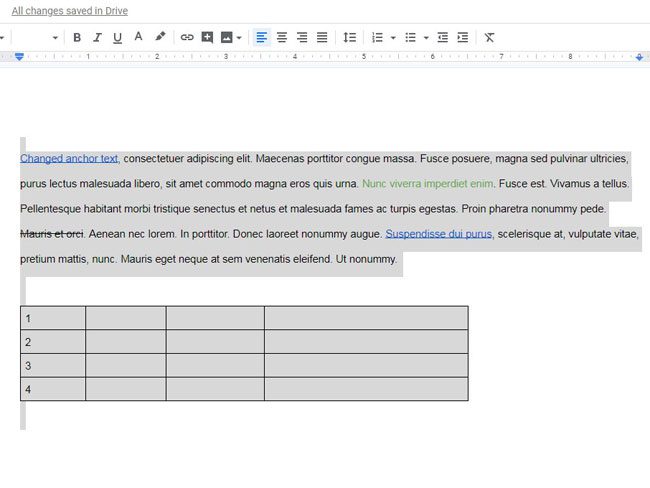
Task: Open 'All changes saved in Drive' link
Action: [x=69, y=11]
